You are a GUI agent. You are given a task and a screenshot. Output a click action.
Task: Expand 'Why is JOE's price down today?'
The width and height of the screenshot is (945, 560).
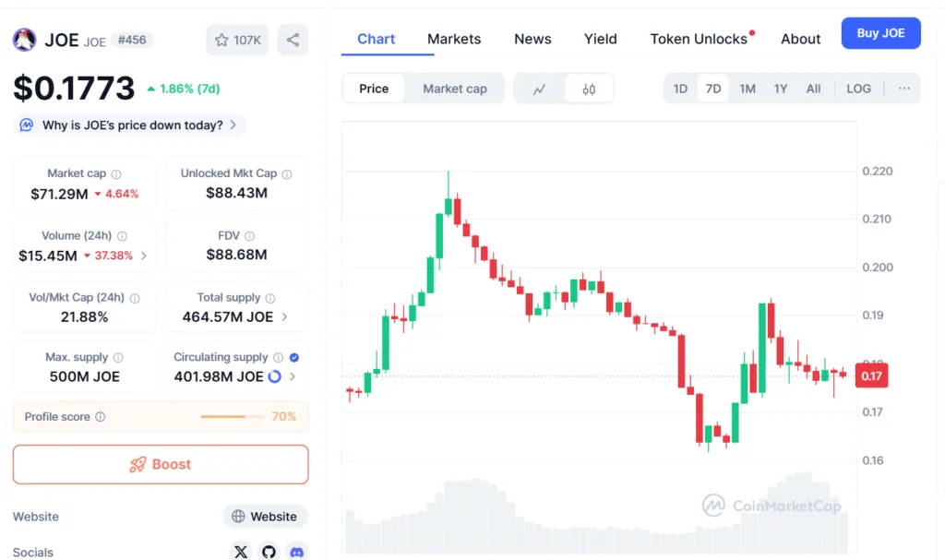pyautogui.click(x=128, y=124)
